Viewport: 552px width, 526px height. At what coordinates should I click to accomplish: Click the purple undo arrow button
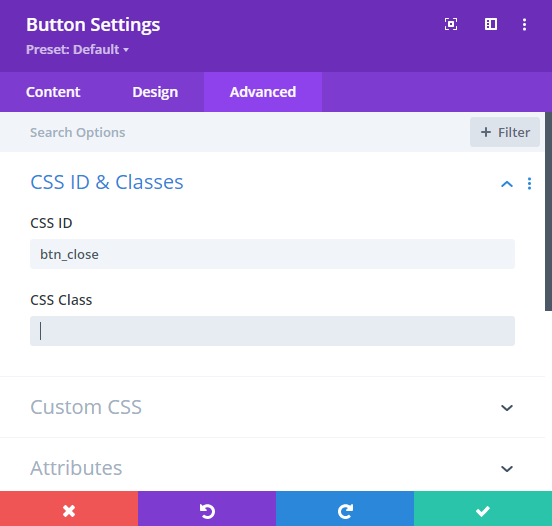(x=207, y=511)
